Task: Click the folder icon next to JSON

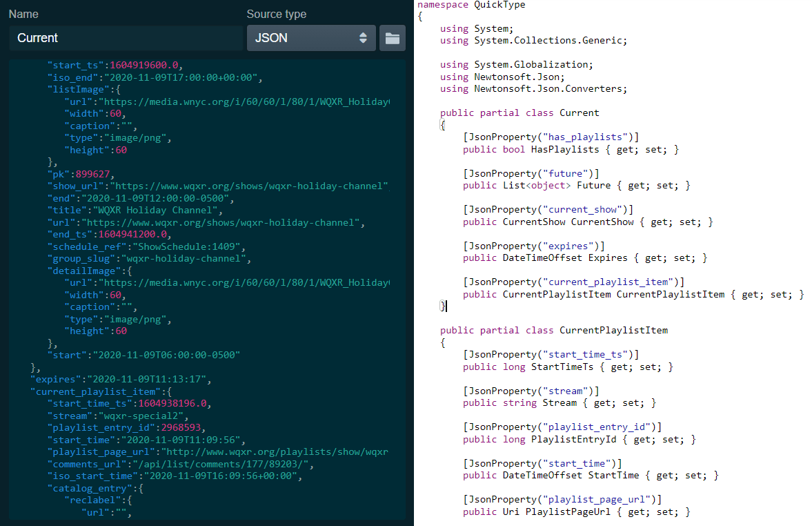Action: 392,38
